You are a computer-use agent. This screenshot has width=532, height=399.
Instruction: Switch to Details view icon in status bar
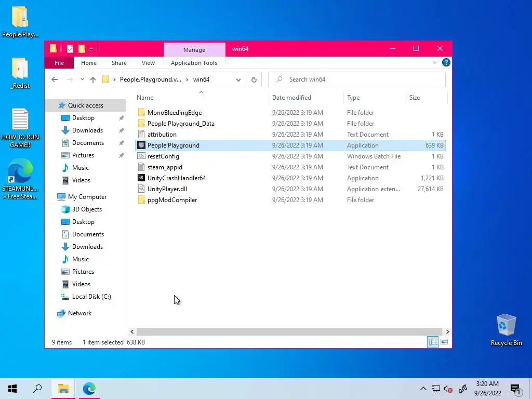pos(433,342)
